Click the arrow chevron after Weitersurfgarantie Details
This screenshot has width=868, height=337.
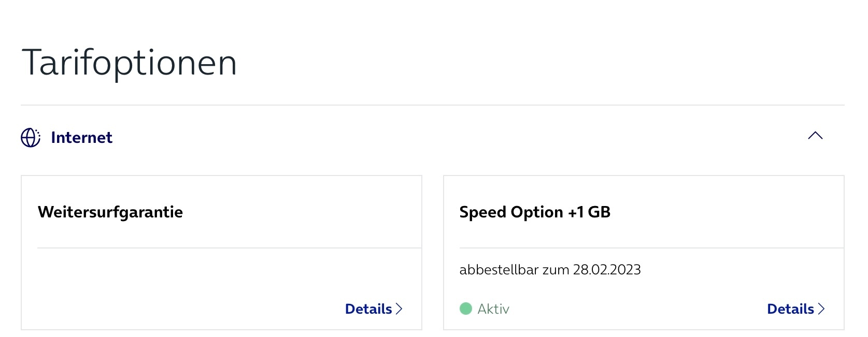point(399,309)
